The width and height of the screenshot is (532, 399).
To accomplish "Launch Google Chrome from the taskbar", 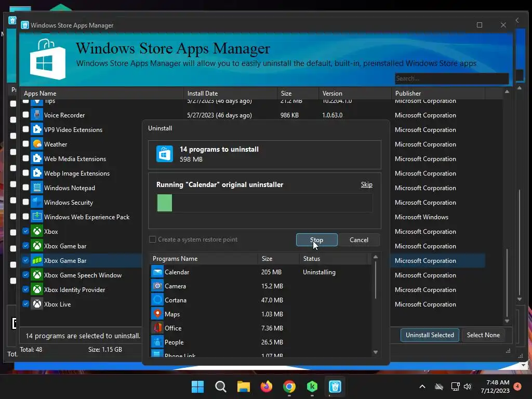I will point(289,387).
